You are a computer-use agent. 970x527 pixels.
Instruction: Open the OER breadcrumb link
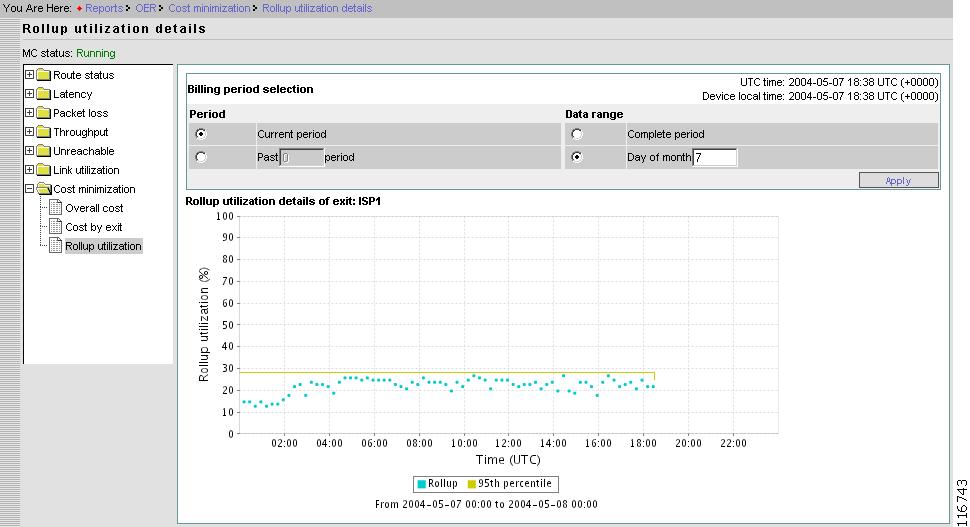(x=146, y=8)
